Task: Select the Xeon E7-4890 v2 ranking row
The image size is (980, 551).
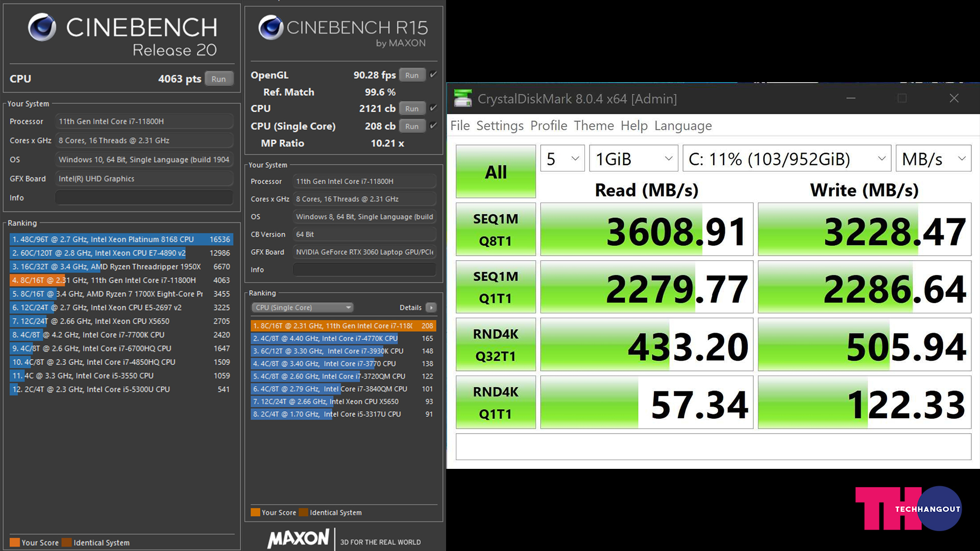Action: [x=121, y=253]
